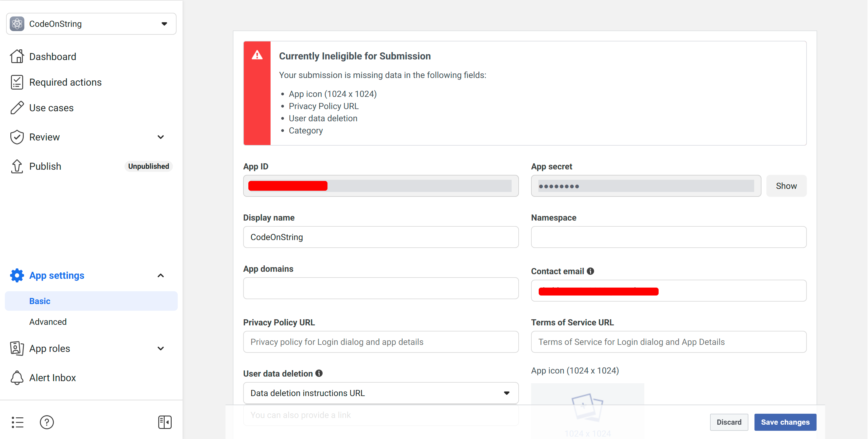Show the App secret

786,186
